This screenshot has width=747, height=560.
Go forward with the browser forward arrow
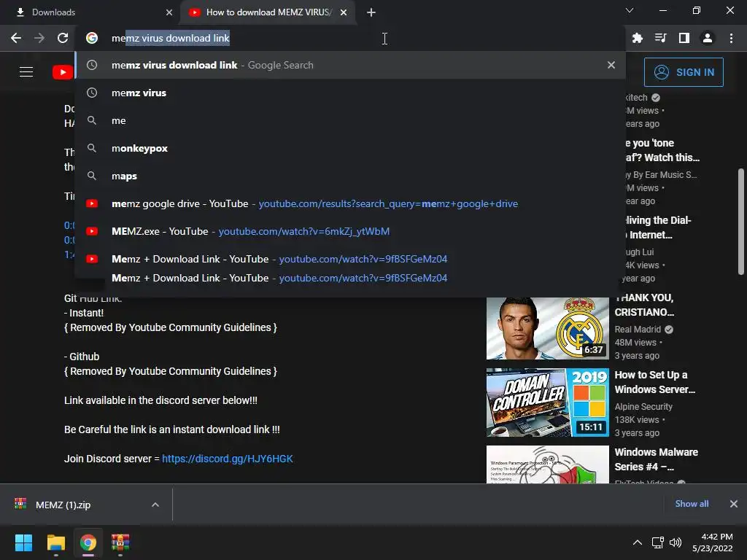pos(39,38)
